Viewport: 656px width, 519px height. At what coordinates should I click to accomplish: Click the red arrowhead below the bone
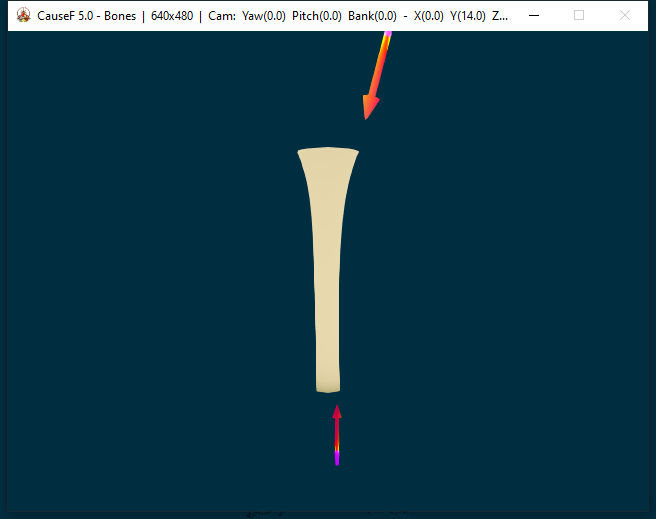click(x=337, y=412)
